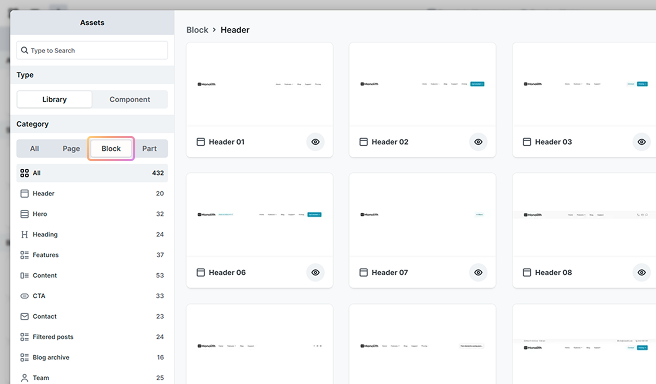Preview Header 02 with eye icon

478,142
